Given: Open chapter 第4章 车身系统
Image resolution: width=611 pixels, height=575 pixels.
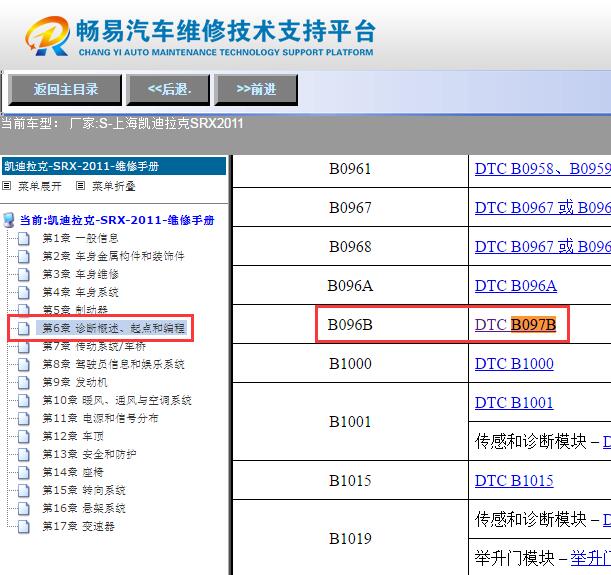Looking at the screenshot, I should point(80,292).
